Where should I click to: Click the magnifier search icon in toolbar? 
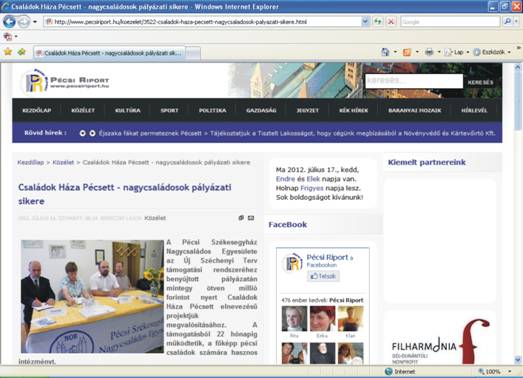pos(507,21)
